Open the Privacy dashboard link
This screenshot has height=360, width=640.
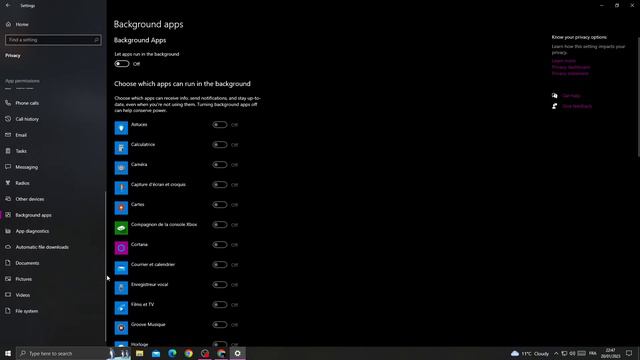point(571,67)
